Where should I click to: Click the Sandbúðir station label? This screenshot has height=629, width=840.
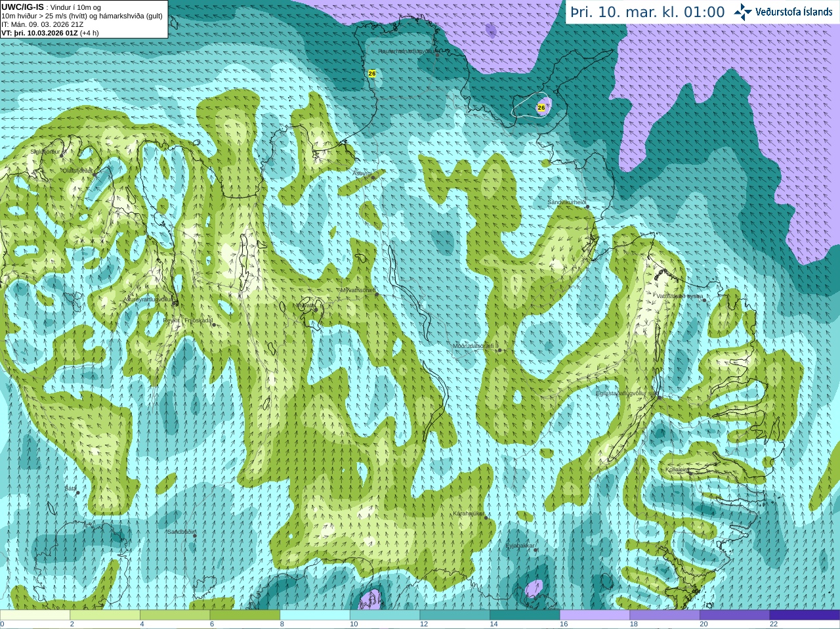182,532
